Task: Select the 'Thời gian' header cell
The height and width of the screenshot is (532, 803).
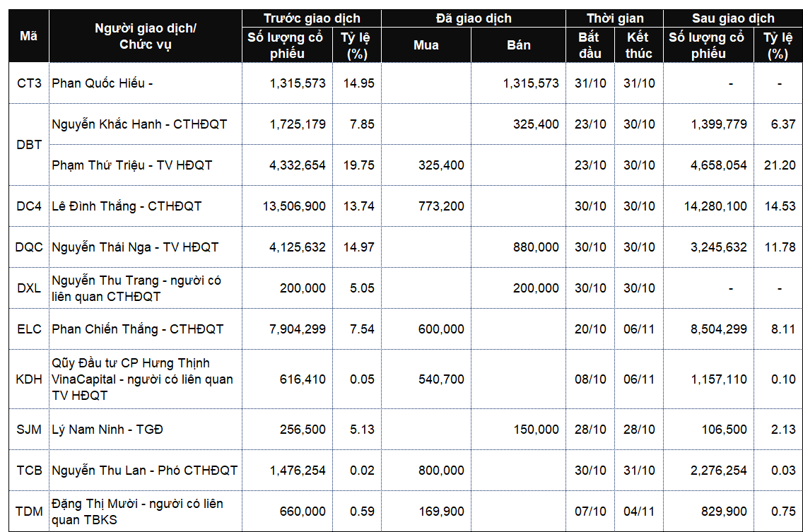Action: (x=614, y=18)
